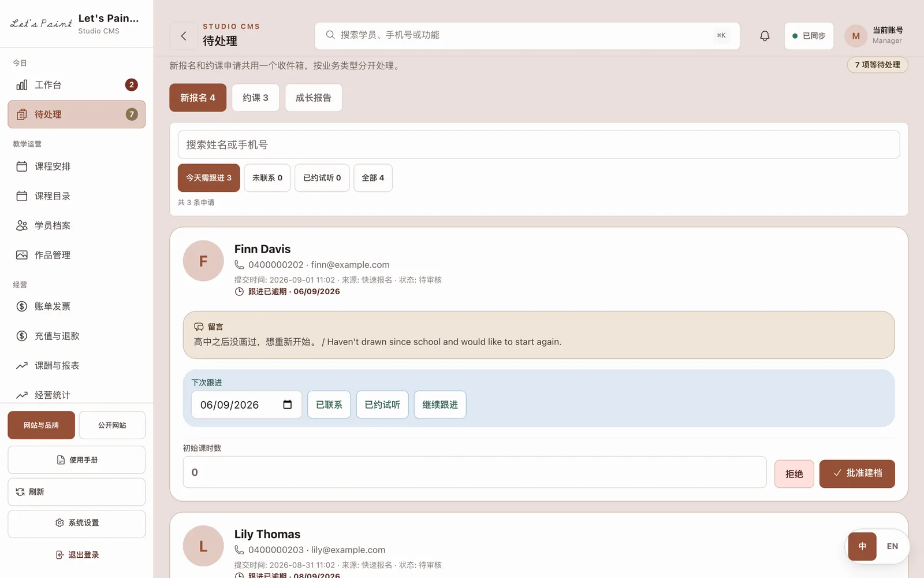Click 退出登录 to log out
Screen dimensions: 924x578
coord(76,555)
